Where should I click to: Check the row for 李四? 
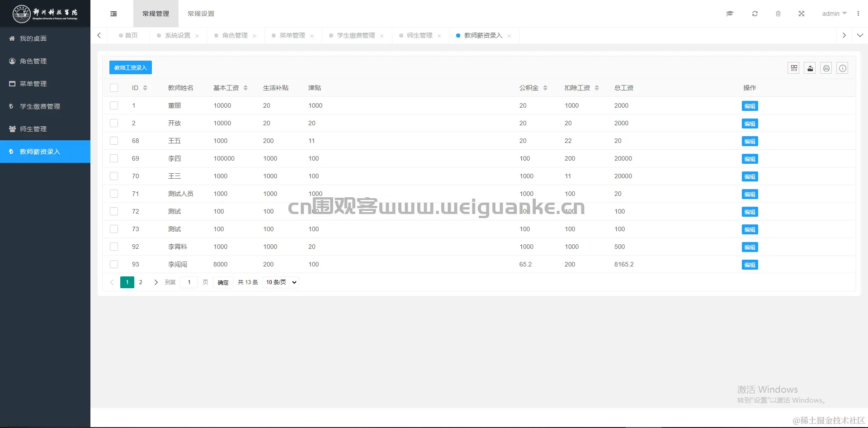[x=114, y=158]
